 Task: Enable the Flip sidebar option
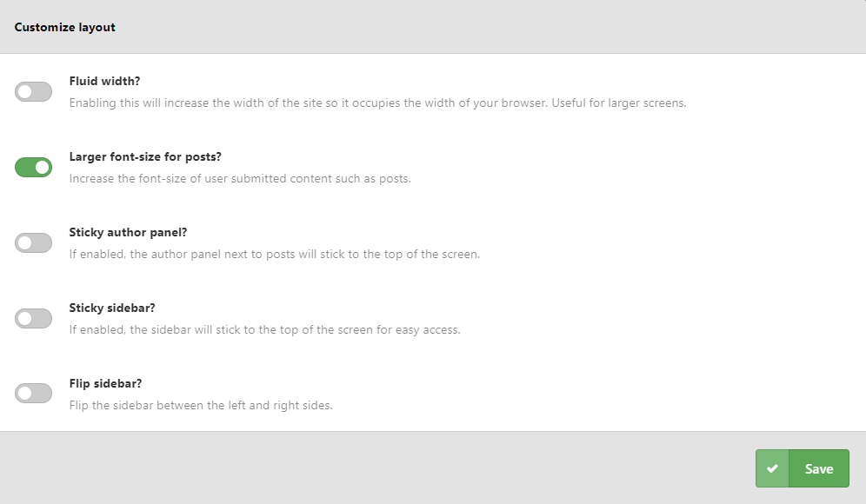coord(33,393)
